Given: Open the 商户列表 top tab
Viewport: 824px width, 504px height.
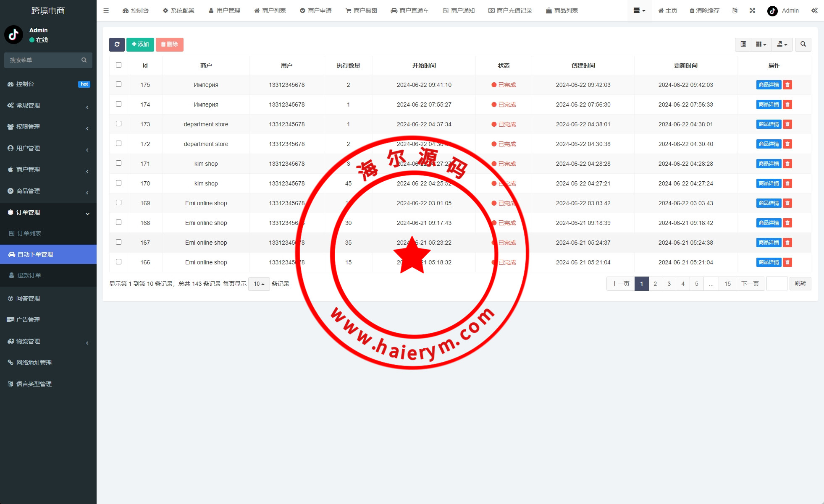Looking at the screenshot, I should [x=270, y=10].
